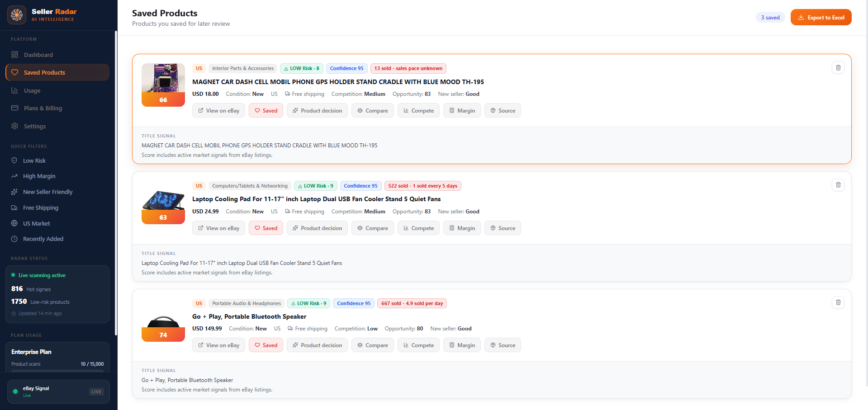Unsave the MAGNET CAR DASH product
Screen dimensions: 868x410
pyautogui.click(x=266, y=110)
